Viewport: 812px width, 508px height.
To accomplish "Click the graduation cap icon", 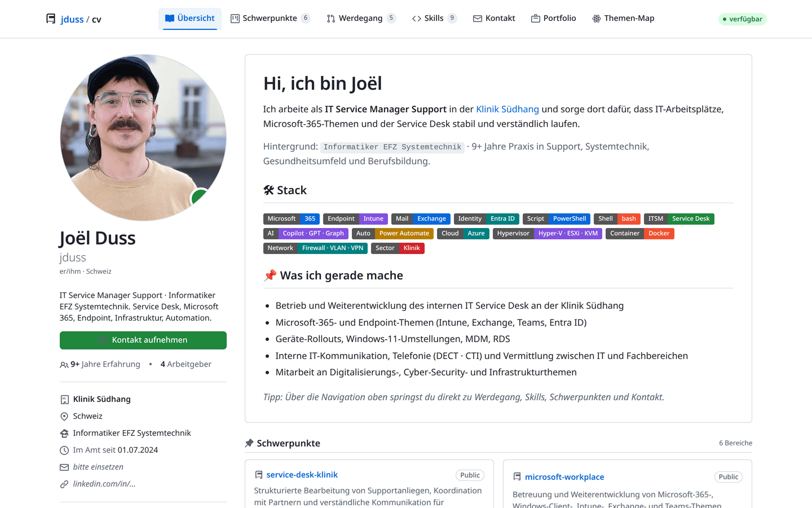I will [x=64, y=433].
